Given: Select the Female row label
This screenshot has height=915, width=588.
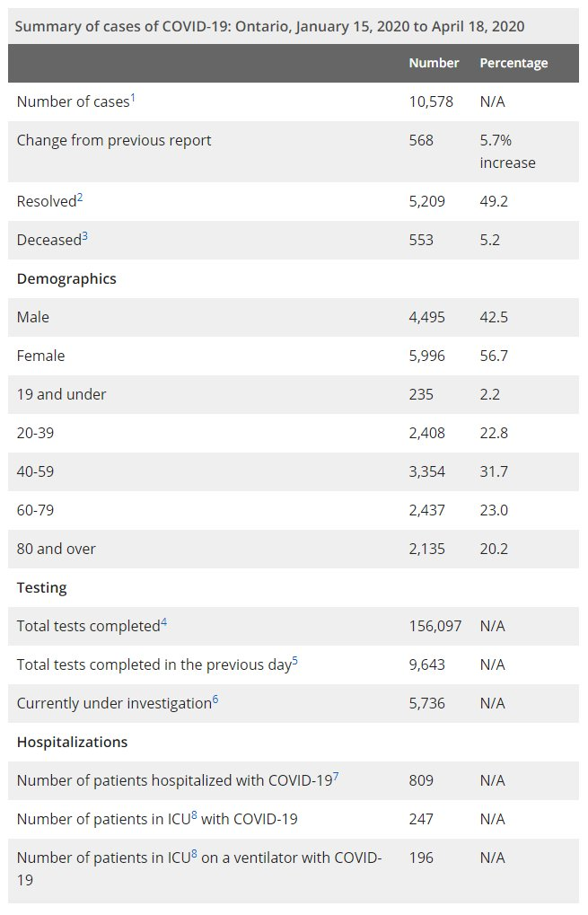Looking at the screenshot, I should click(x=40, y=356).
